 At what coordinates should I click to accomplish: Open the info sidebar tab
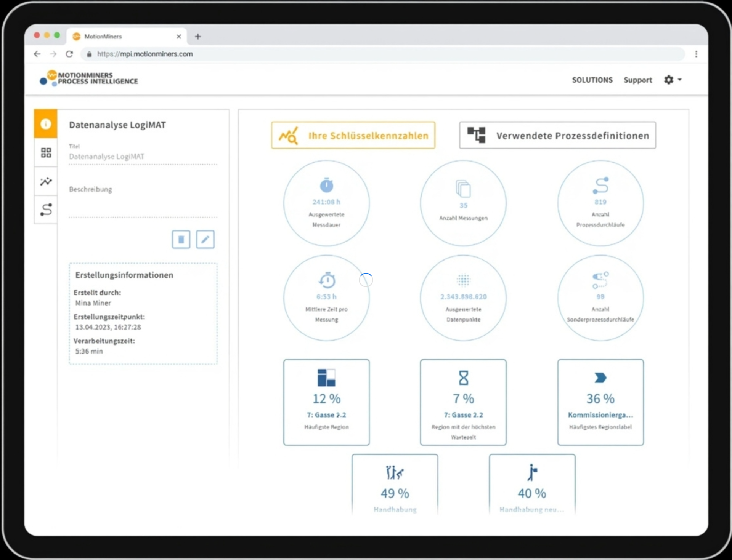(x=46, y=124)
